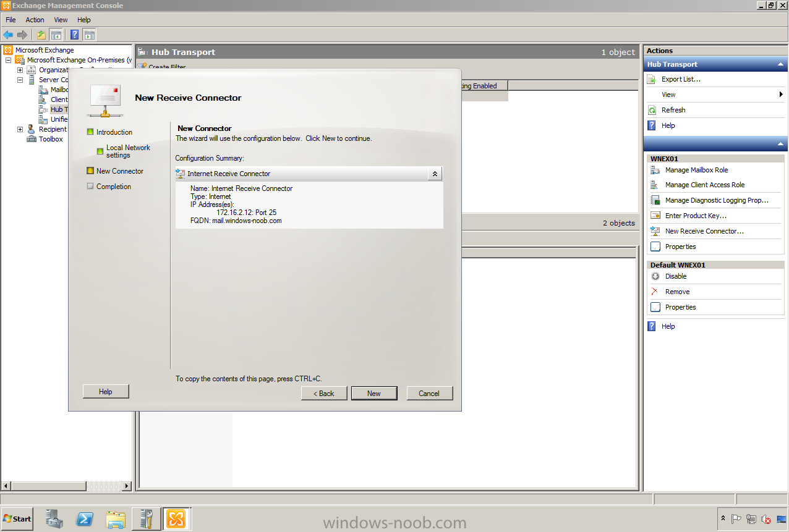Viewport: 789px width, 532px height.
Task: Toggle Show/Hide Console Tree toolbar icon
Action: tap(56, 35)
